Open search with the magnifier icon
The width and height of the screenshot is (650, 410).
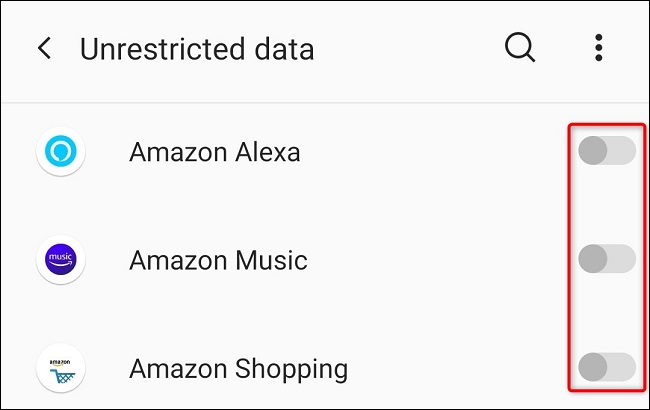[520, 48]
